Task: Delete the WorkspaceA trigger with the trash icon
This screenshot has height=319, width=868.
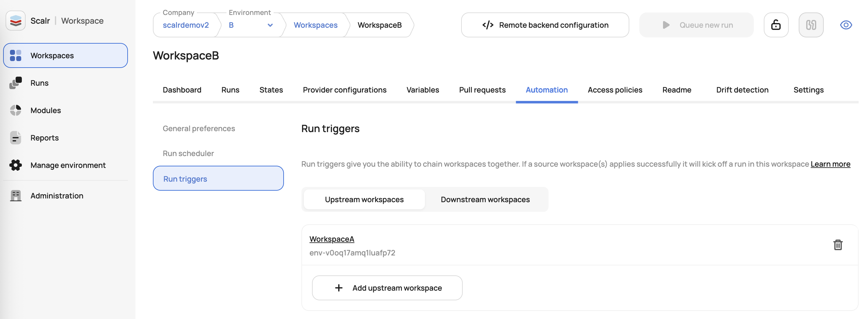Action: 838,245
